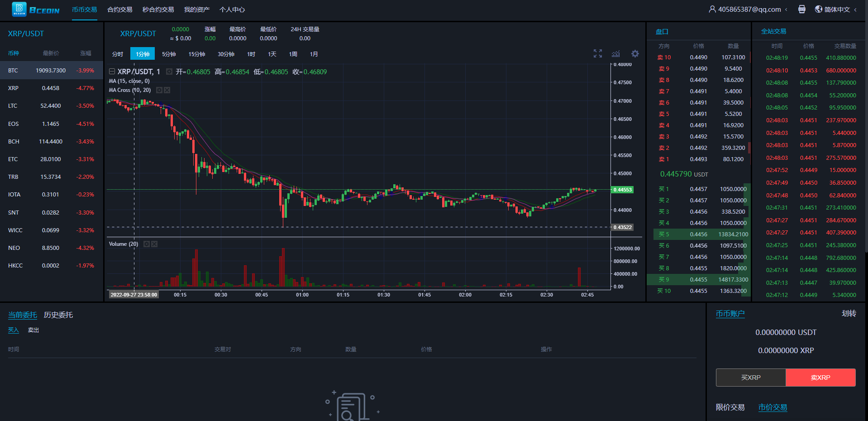Open Volume indicator settings gear
Viewport: 868px width, 421px height.
coord(147,244)
